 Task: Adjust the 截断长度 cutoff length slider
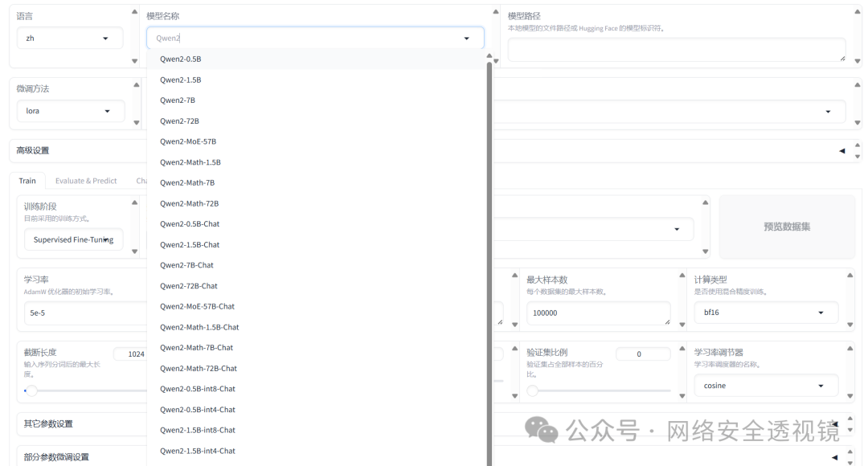tap(31, 390)
